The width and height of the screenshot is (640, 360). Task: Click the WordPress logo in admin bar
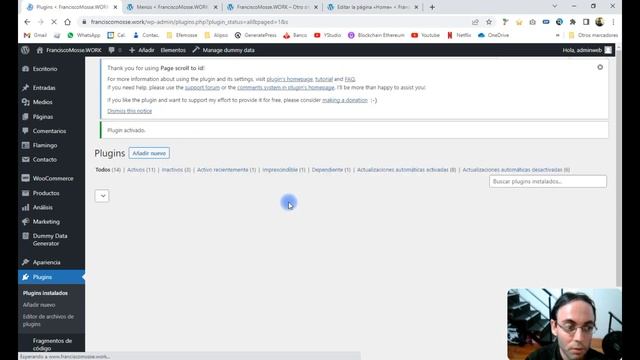point(25,50)
